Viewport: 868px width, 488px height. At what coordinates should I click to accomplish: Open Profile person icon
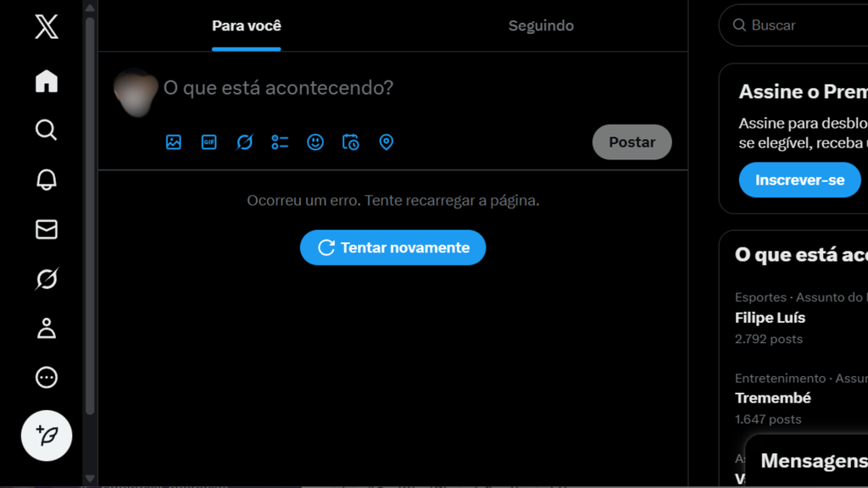coord(47,328)
